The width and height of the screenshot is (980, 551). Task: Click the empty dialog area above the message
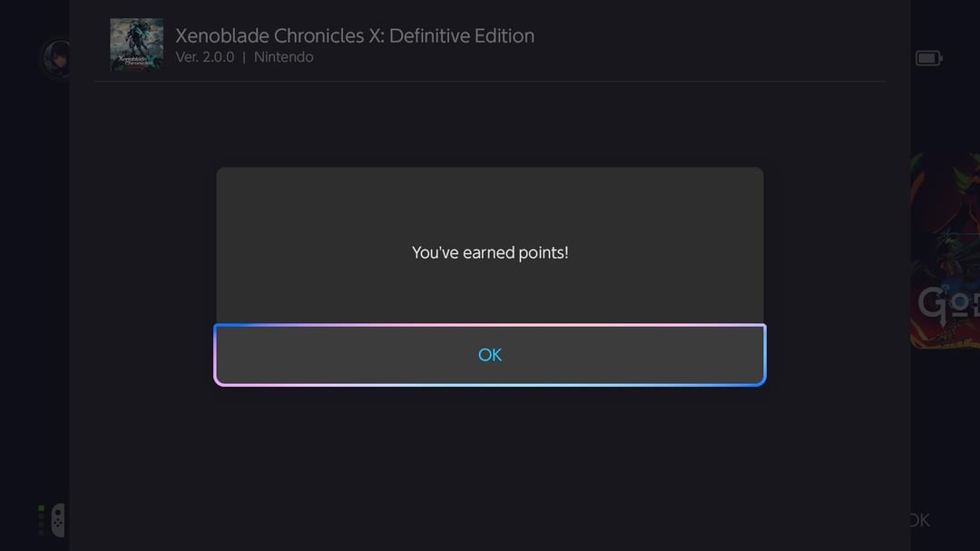(490, 200)
